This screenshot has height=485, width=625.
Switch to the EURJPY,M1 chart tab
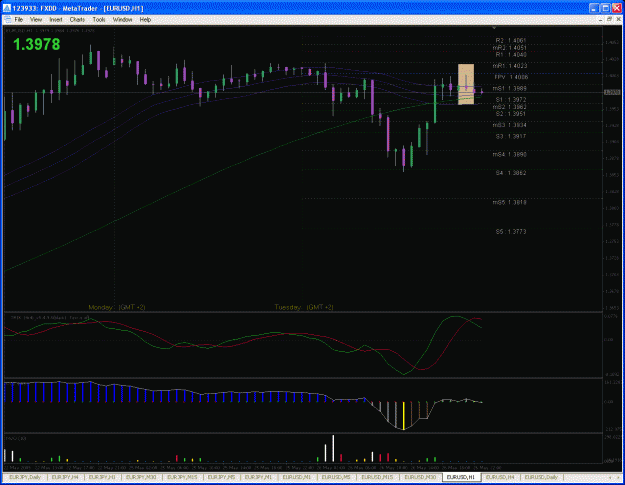[258, 477]
